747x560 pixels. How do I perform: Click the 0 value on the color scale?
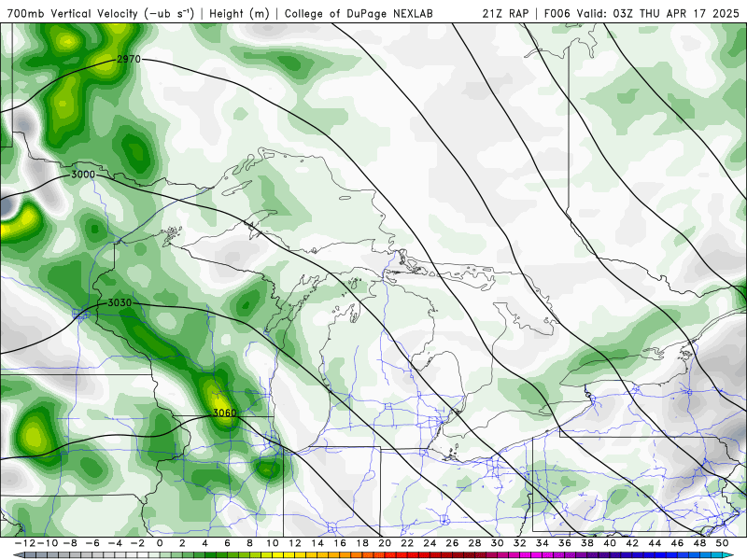point(160,543)
